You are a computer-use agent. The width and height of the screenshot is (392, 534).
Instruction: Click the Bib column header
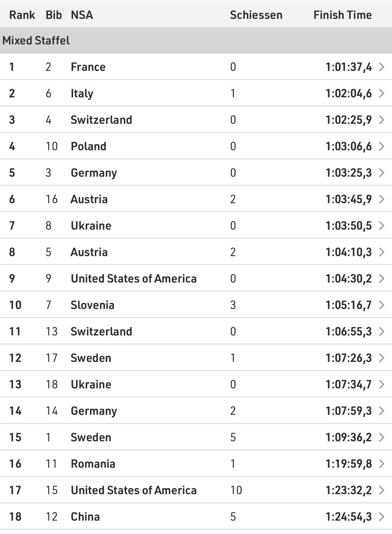(x=53, y=15)
